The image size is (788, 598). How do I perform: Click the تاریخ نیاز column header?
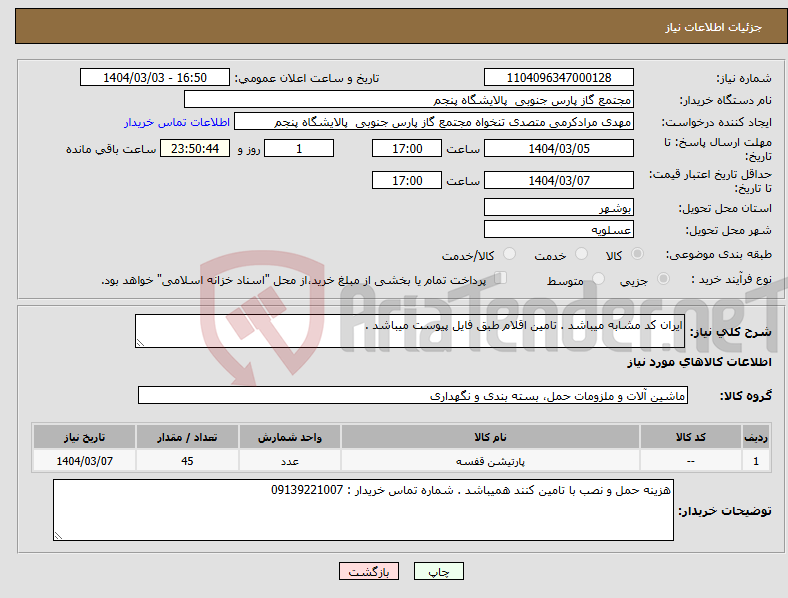[84, 437]
